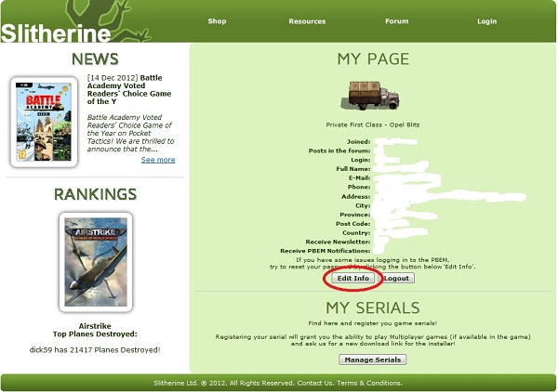This screenshot has width=558, height=392.
Task: Open the Shop menu item
Action: tap(217, 21)
